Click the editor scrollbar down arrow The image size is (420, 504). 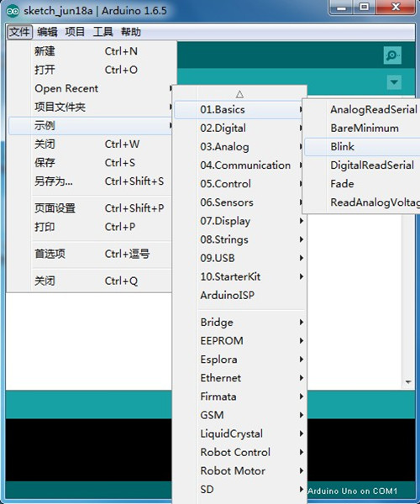[x=408, y=382]
